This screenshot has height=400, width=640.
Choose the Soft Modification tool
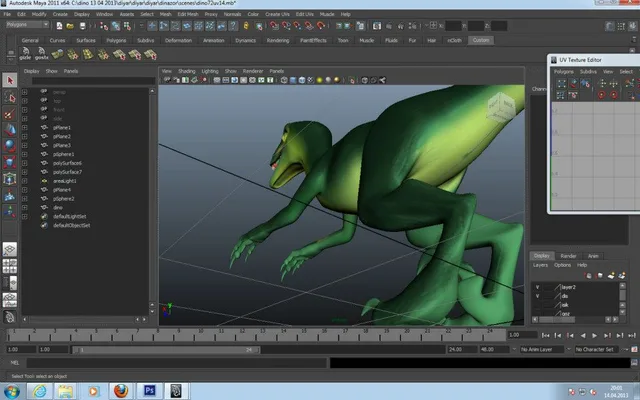tap(9, 196)
